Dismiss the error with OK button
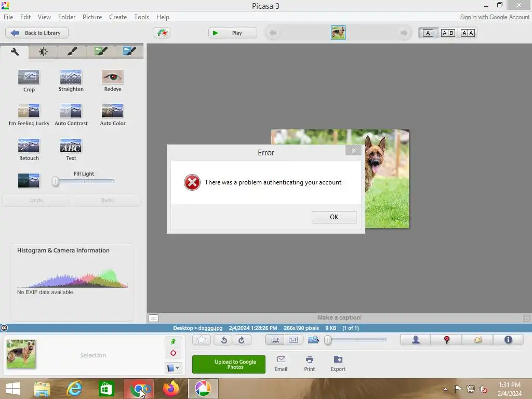Image resolution: width=532 pixels, height=399 pixels. pyautogui.click(x=334, y=217)
